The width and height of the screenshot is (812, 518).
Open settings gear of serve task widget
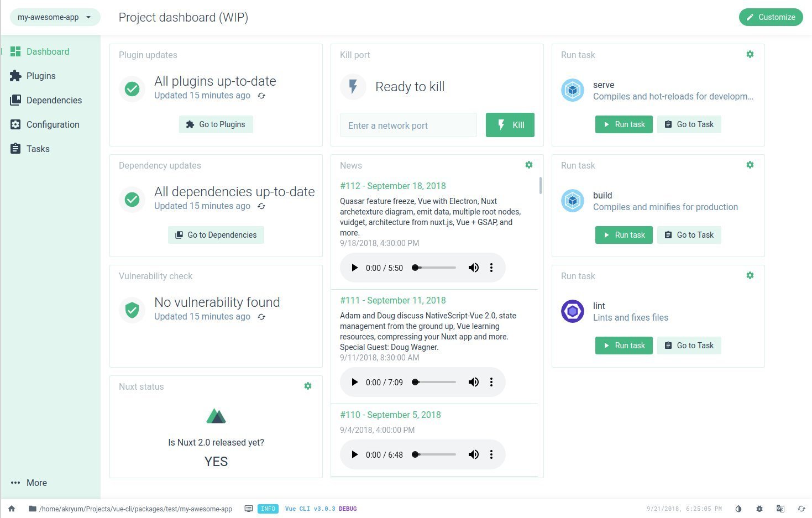click(750, 54)
